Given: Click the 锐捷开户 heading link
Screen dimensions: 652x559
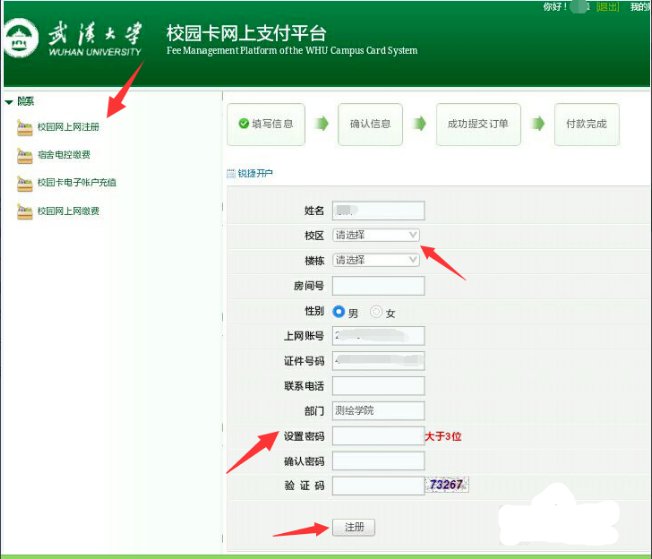Looking at the screenshot, I should (x=255, y=173).
